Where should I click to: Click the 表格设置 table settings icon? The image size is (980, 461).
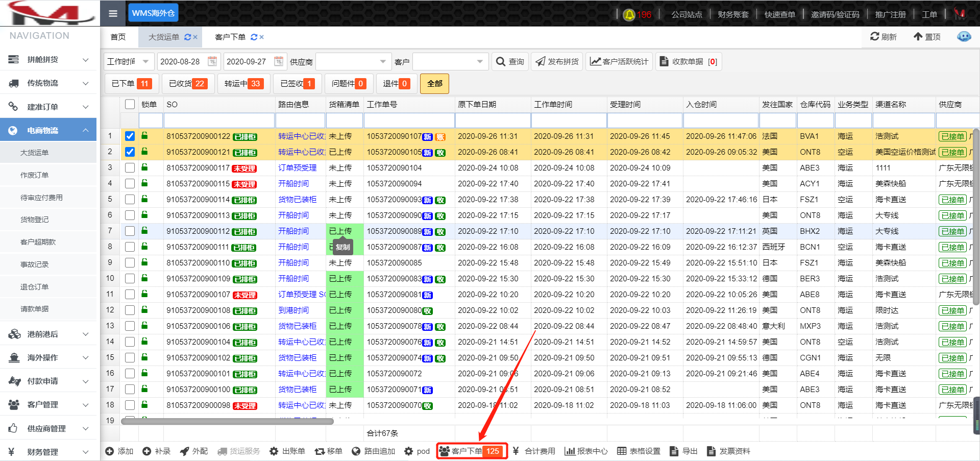622,451
